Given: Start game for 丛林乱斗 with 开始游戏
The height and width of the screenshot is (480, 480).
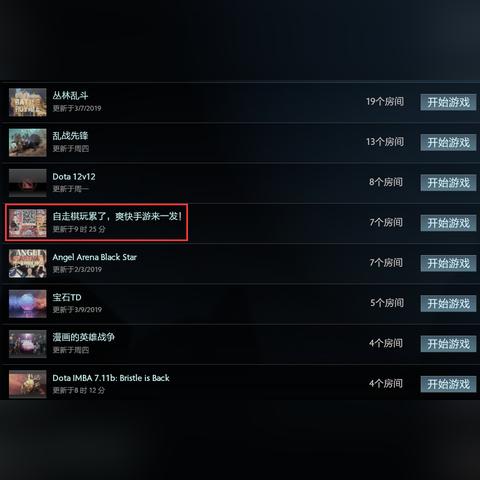Looking at the screenshot, I should (x=448, y=102).
